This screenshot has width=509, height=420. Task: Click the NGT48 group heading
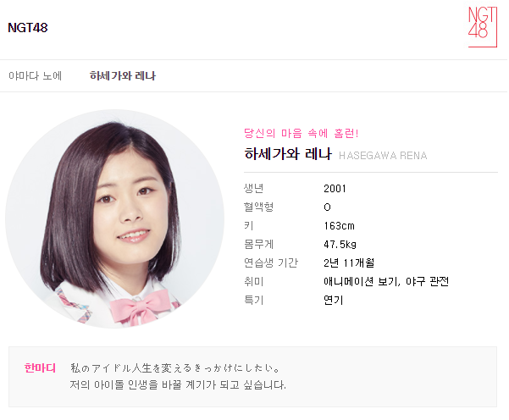tap(28, 28)
